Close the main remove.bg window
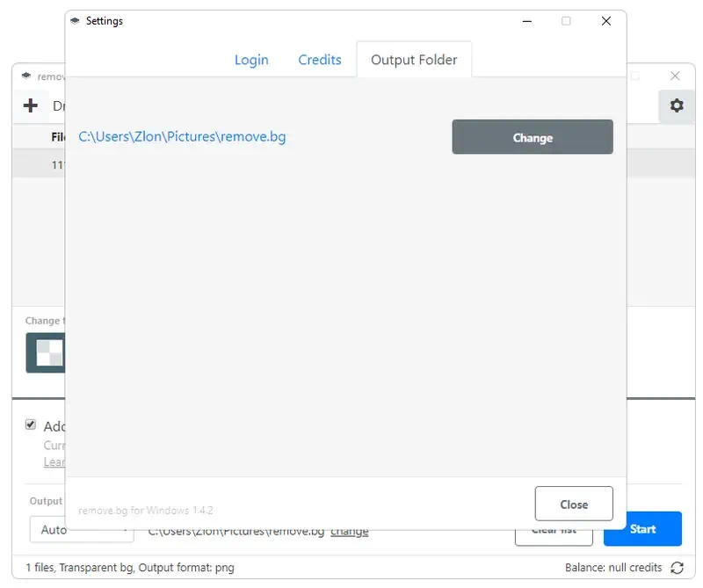The height and width of the screenshot is (588, 703). coord(675,76)
